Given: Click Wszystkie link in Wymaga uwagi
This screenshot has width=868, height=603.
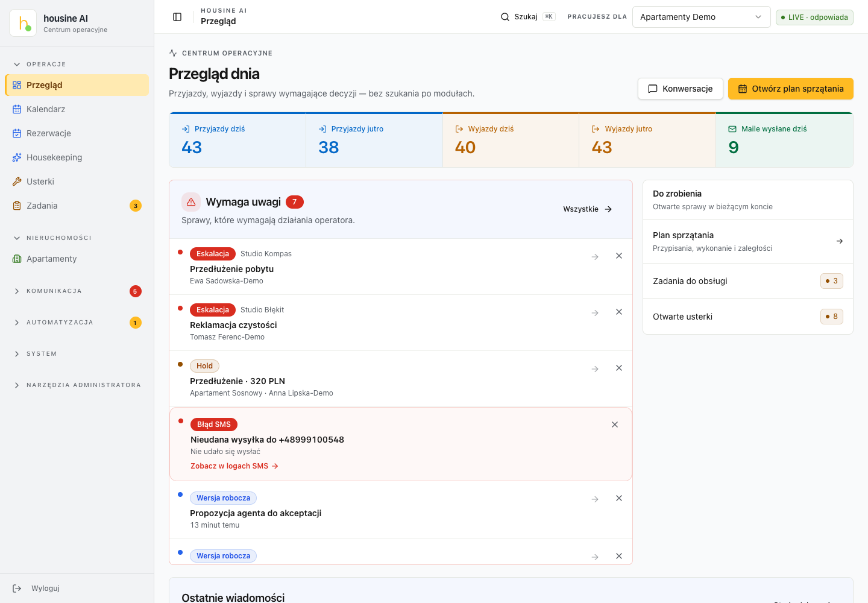Looking at the screenshot, I should click(x=588, y=209).
